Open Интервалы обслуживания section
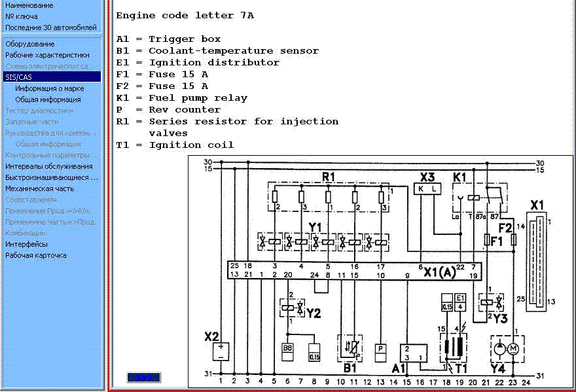This screenshot has height=392, width=576. point(49,166)
